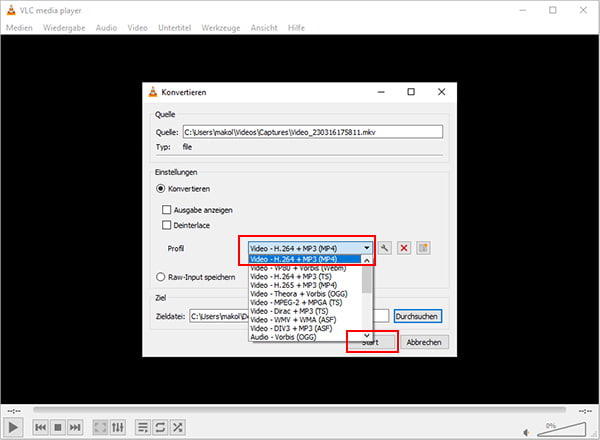Screen dimensions: 600x440
Task: Choose Video - MPEG-2 + MPGA (TS) profile
Action: pyautogui.click(x=305, y=302)
